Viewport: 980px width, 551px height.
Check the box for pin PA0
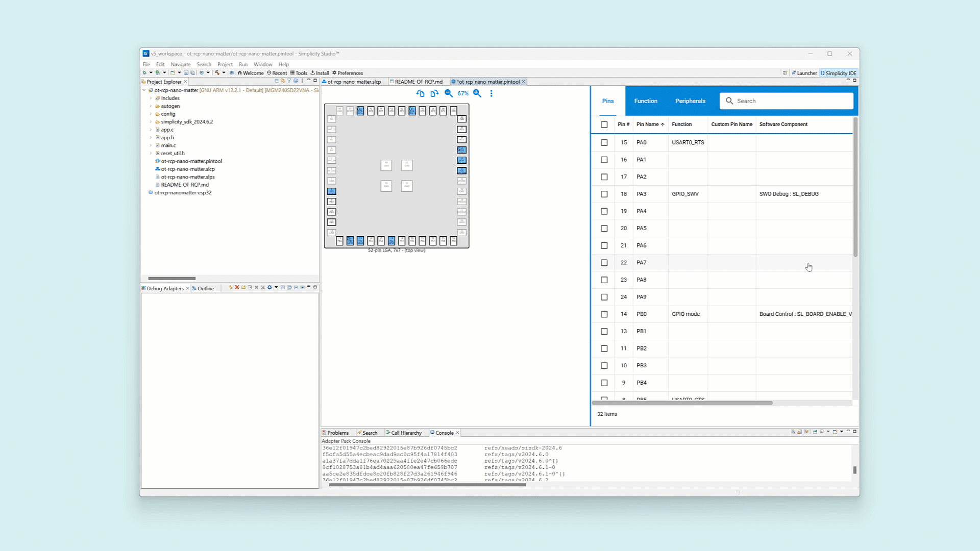(x=604, y=143)
